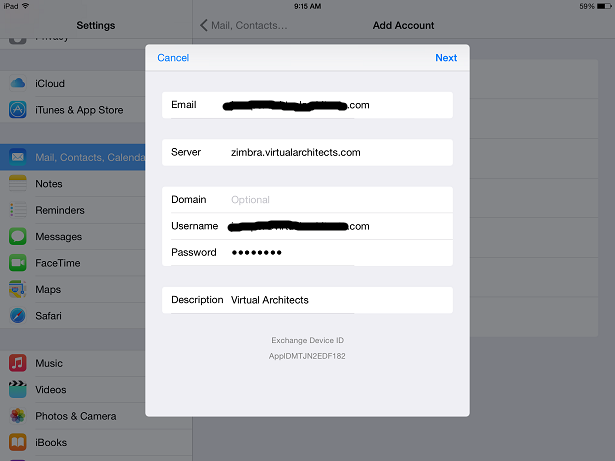Open Reminders settings row
Viewport: 615px width, 461px height.
pyautogui.click(x=73, y=210)
